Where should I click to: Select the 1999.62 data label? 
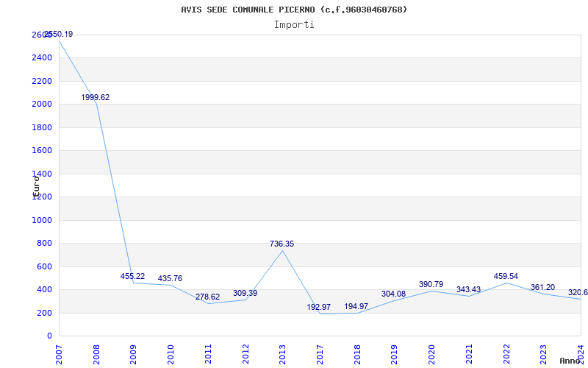coord(96,98)
